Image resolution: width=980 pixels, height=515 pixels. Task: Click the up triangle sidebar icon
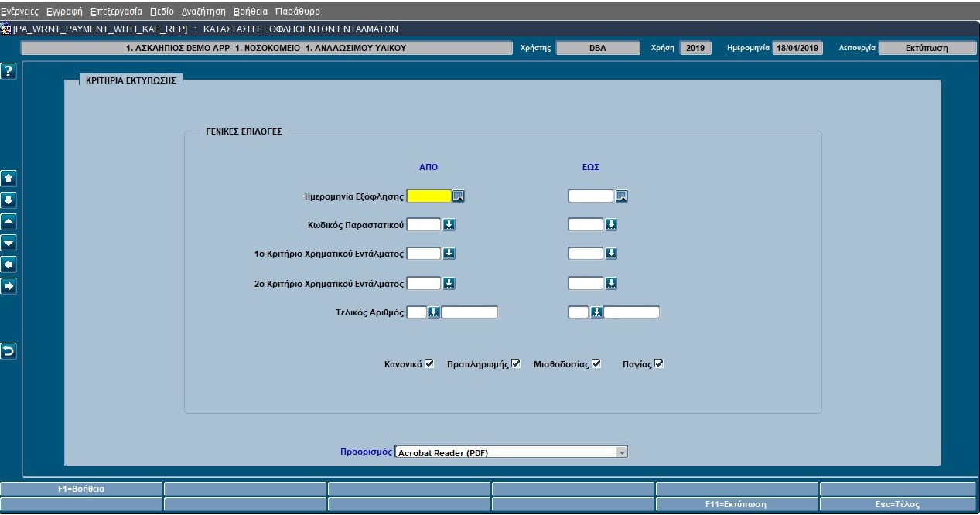pyautogui.click(x=9, y=222)
